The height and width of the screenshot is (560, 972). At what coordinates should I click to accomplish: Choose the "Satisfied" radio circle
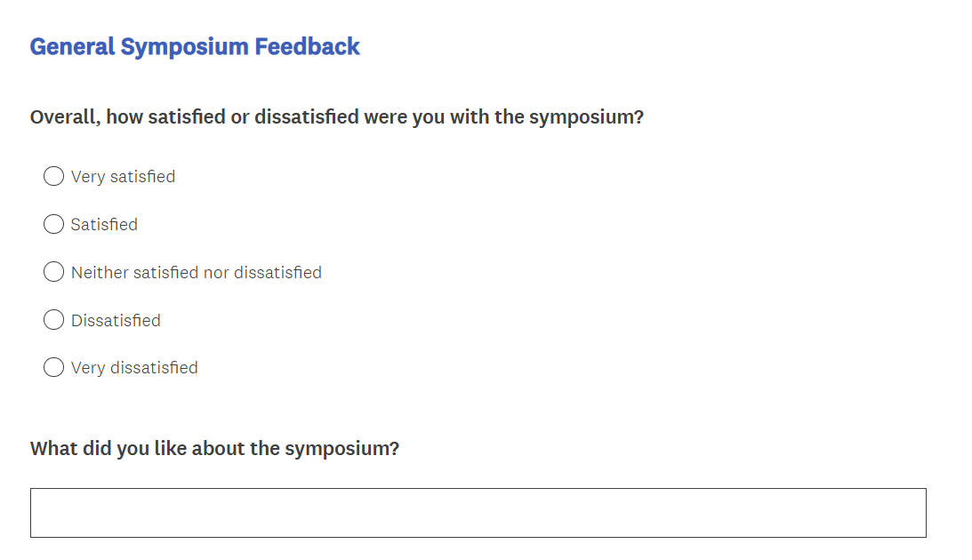[53, 224]
